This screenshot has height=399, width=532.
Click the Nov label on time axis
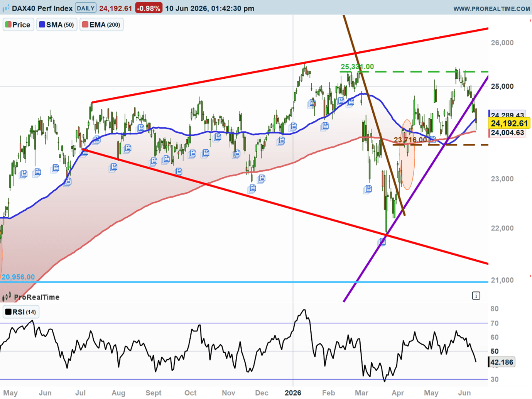[228, 393]
